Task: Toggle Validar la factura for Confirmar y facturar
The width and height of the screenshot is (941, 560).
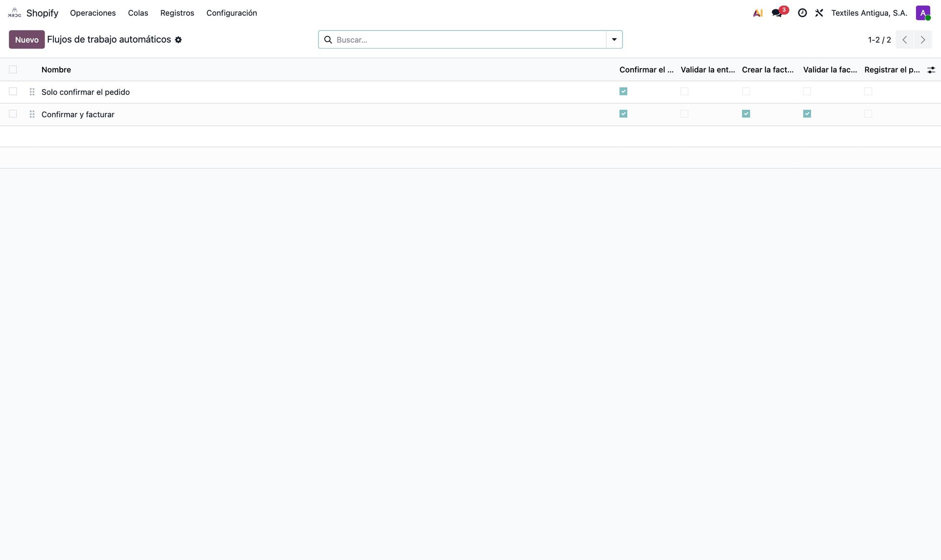Action: pos(807,114)
